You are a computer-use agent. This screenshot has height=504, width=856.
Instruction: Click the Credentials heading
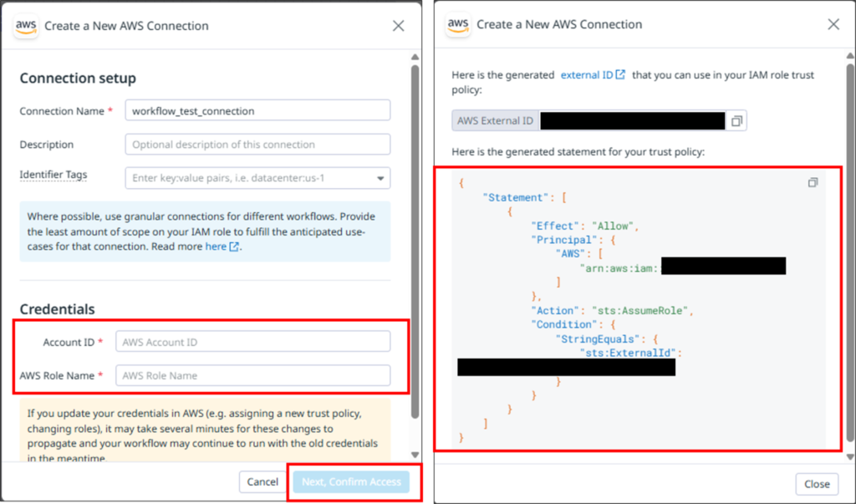(58, 309)
